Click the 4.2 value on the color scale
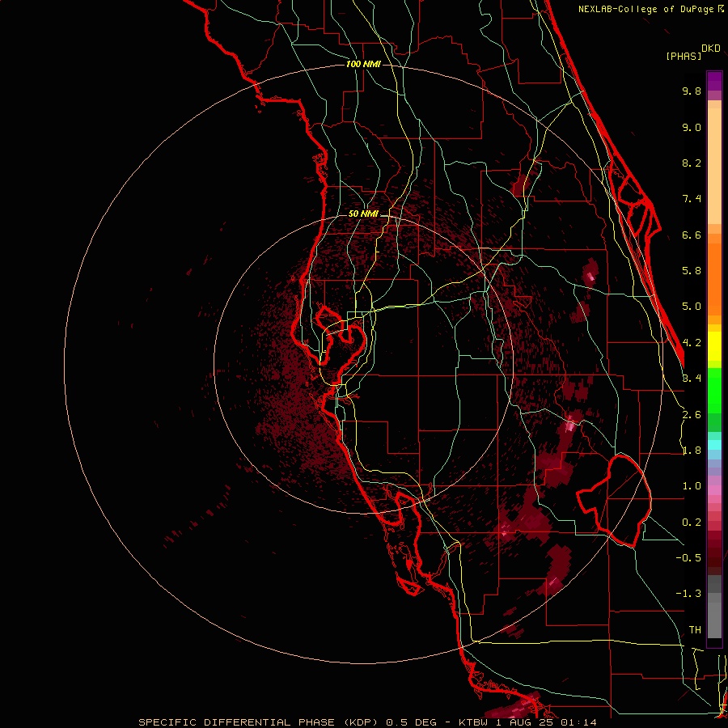Image resolution: width=728 pixels, height=728 pixels. click(x=692, y=343)
